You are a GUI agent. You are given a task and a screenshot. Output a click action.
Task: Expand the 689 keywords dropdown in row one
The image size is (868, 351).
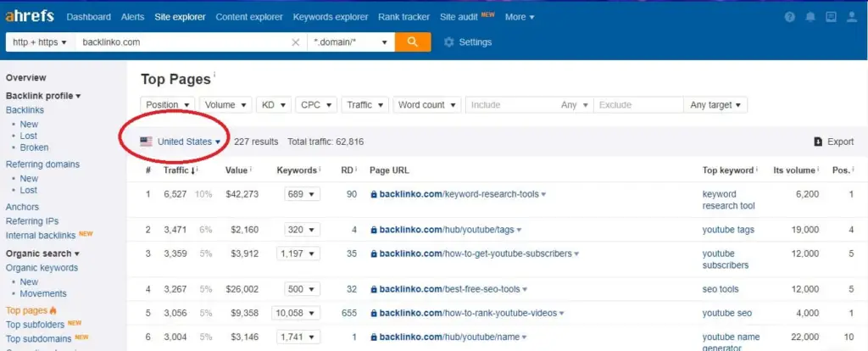pyautogui.click(x=303, y=194)
